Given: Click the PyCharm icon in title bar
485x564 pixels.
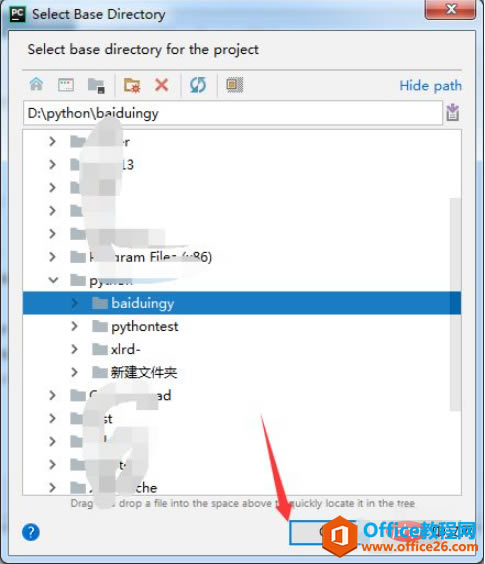Looking at the screenshot, I should (x=17, y=14).
